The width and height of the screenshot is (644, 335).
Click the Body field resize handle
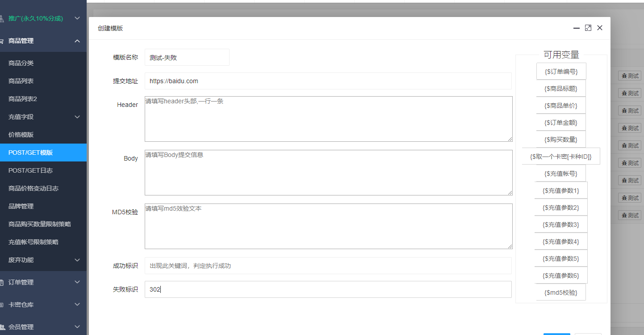click(510, 193)
